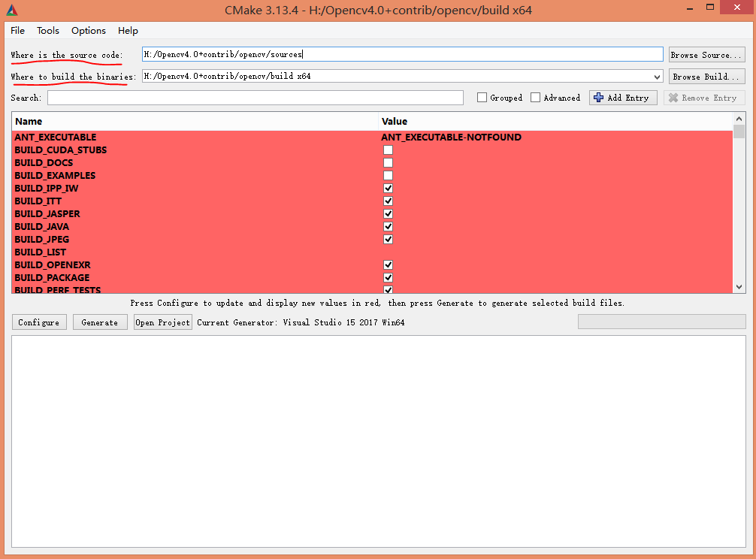Select the ANT_EXECUTABLE row name

point(56,137)
